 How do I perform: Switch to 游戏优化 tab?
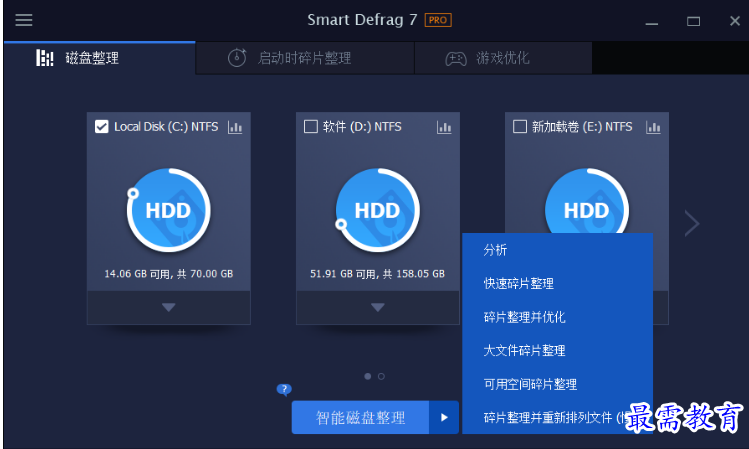click(503, 58)
